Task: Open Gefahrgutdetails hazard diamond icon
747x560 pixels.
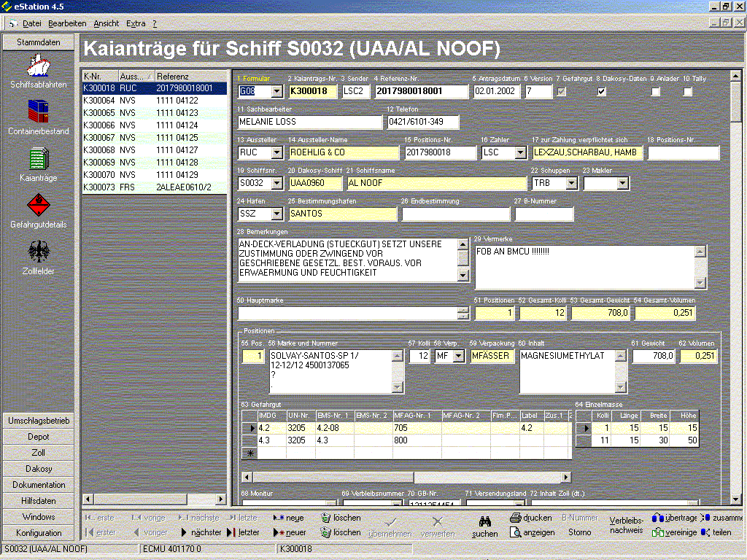Action: click(38, 205)
